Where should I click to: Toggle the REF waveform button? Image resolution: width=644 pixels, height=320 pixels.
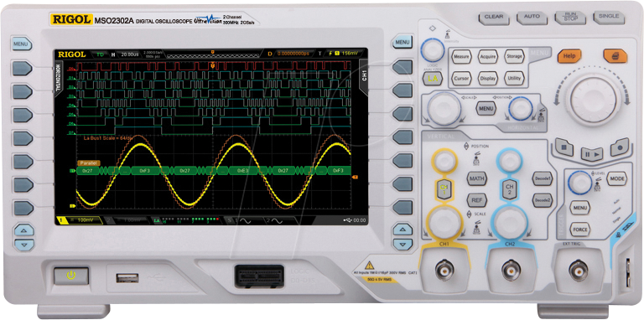477,200
